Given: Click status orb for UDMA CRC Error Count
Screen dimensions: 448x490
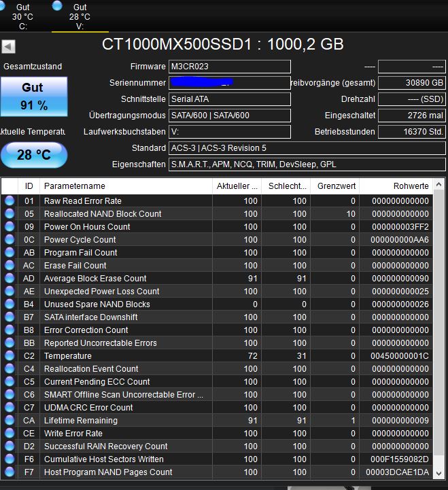Looking at the screenshot, I should [x=10, y=407].
